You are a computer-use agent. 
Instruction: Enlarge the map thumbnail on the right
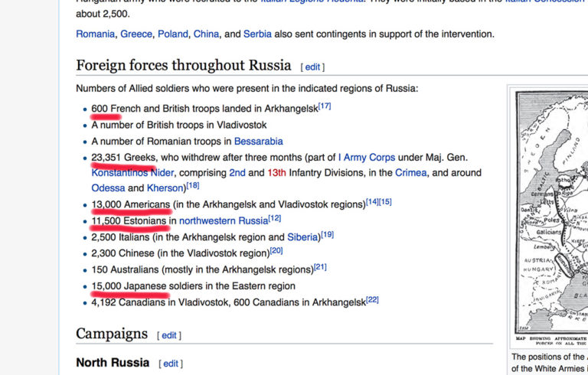(x=551, y=214)
